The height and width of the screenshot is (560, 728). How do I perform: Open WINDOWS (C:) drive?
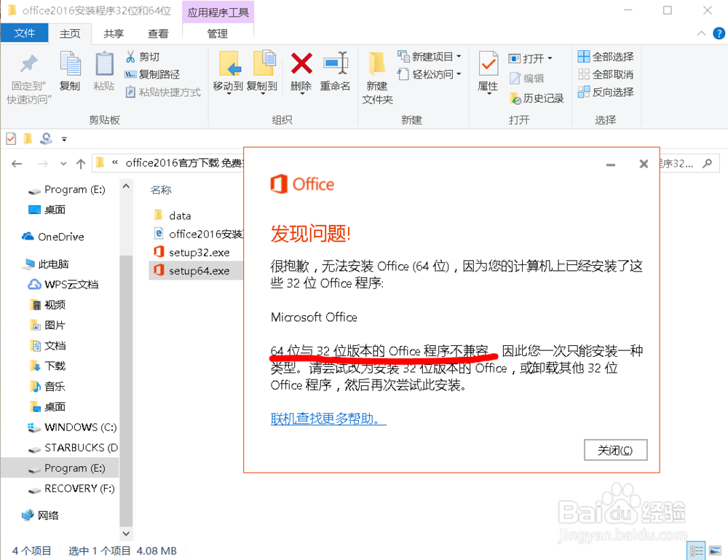point(72,427)
